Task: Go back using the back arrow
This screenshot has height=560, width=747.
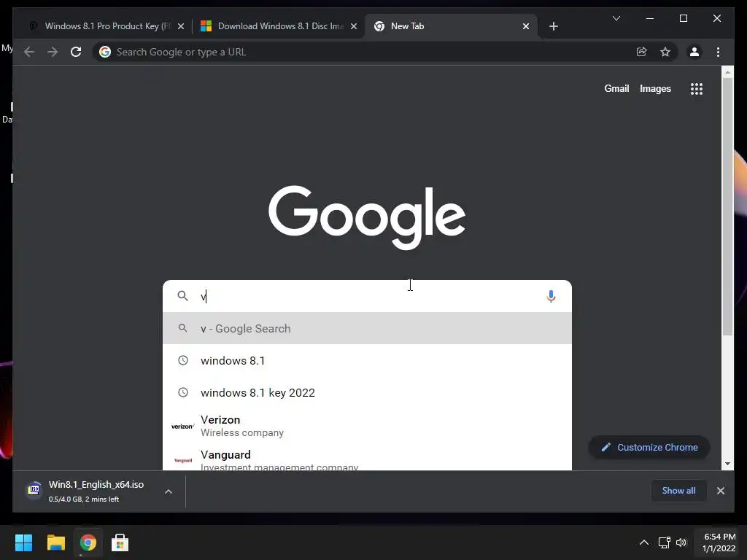Action: 29,52
